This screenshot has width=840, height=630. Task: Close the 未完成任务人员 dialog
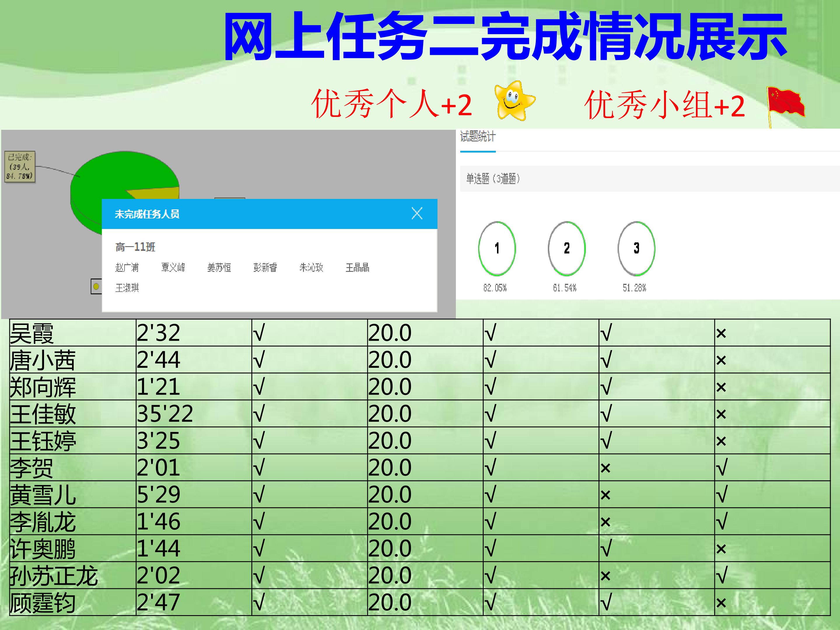coord(417,213)
